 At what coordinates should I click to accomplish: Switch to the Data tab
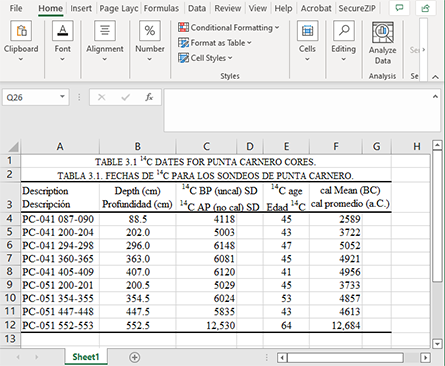197,8
